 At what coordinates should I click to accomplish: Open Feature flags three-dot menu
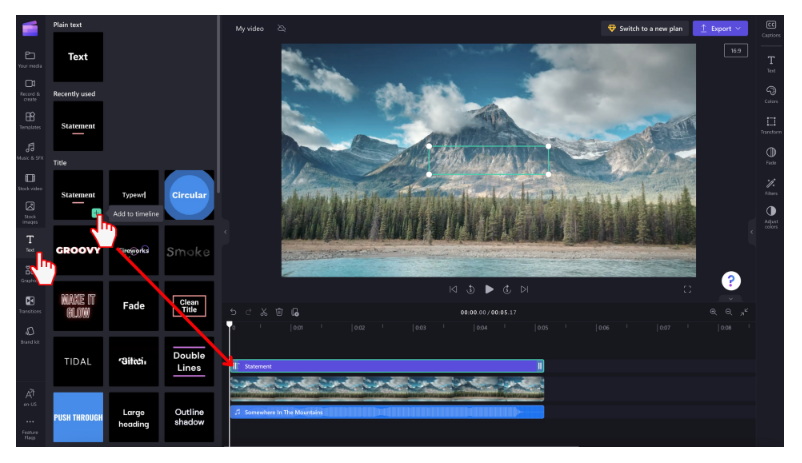coord(30,429)
